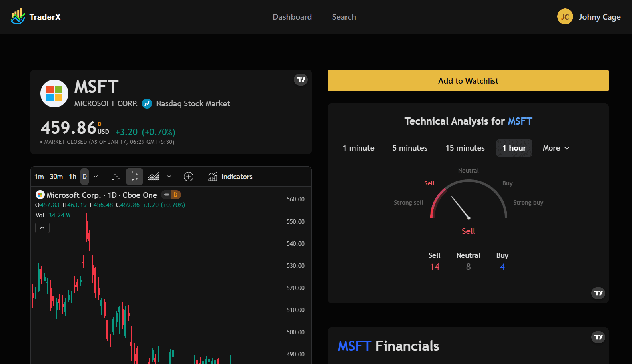This screenshot has width=632, height=364.
Task: Click the MARKET CLOSED status text
Action: (107, 142)
